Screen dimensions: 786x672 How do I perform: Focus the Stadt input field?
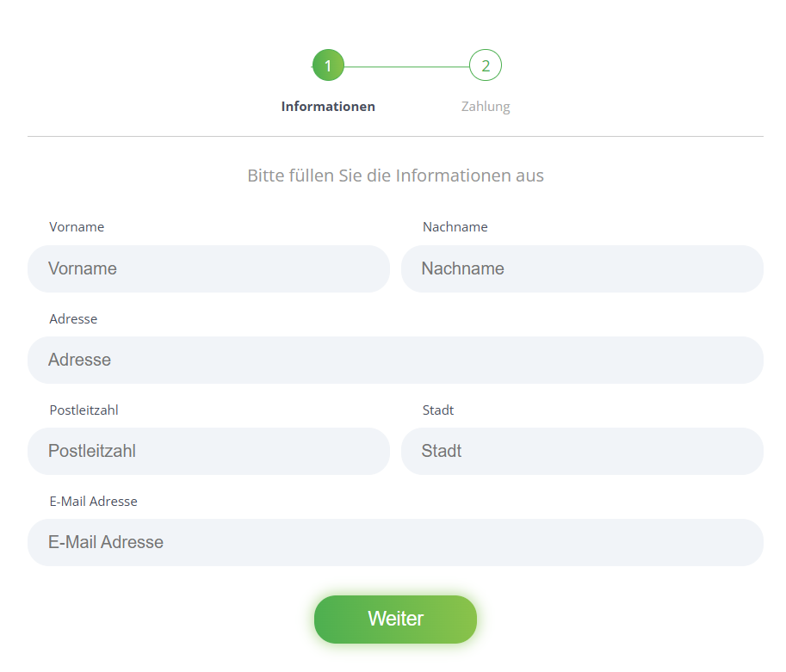[582, 451]
